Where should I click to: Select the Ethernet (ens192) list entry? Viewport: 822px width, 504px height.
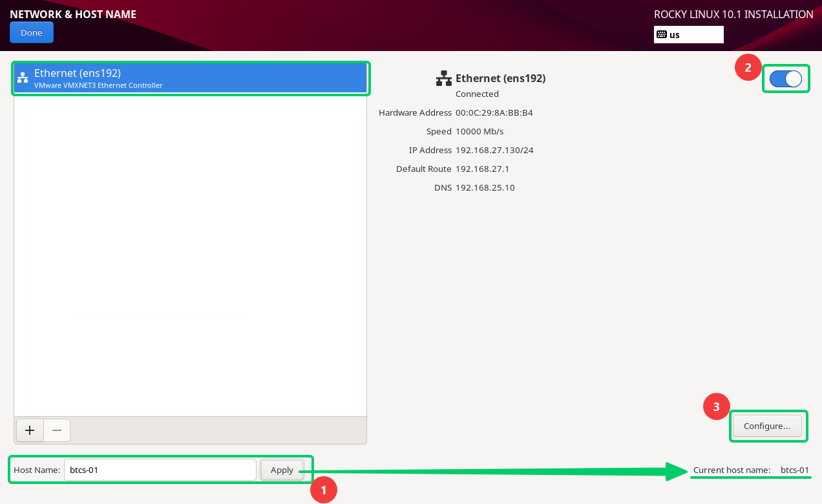190,78
